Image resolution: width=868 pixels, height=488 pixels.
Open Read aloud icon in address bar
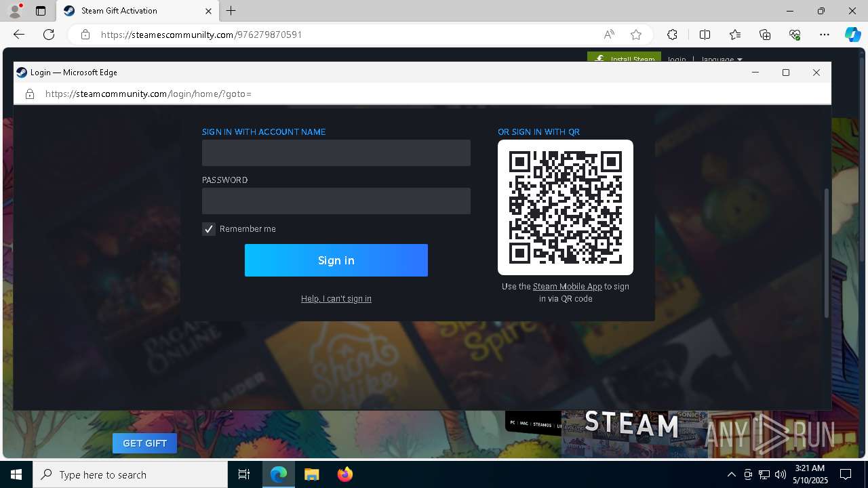(x=609, y=35)
